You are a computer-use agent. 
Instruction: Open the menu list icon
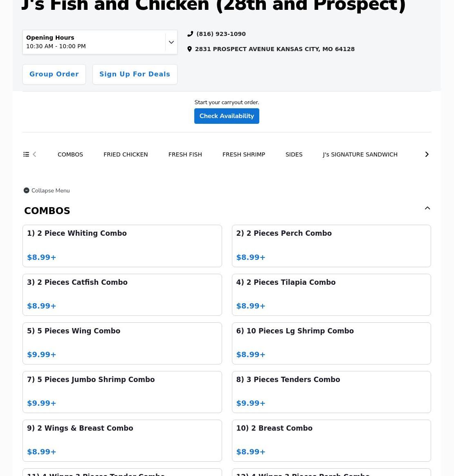click(x=27, y=154)
